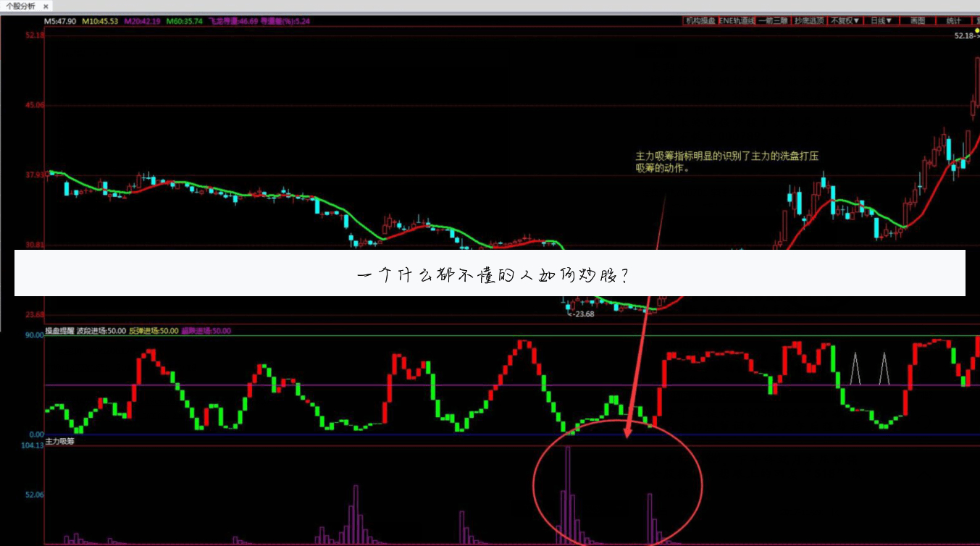Select the M20:42.19 moving average label
The image size is (980, 546).
142,21
